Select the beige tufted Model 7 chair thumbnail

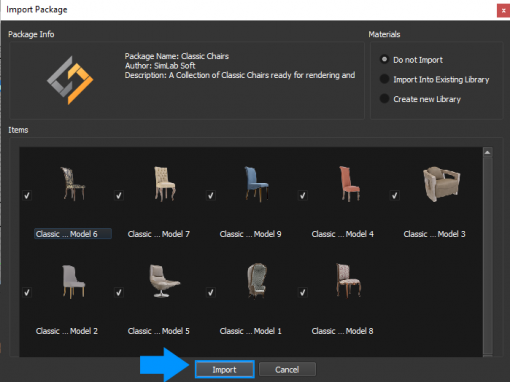pos(165,184)
